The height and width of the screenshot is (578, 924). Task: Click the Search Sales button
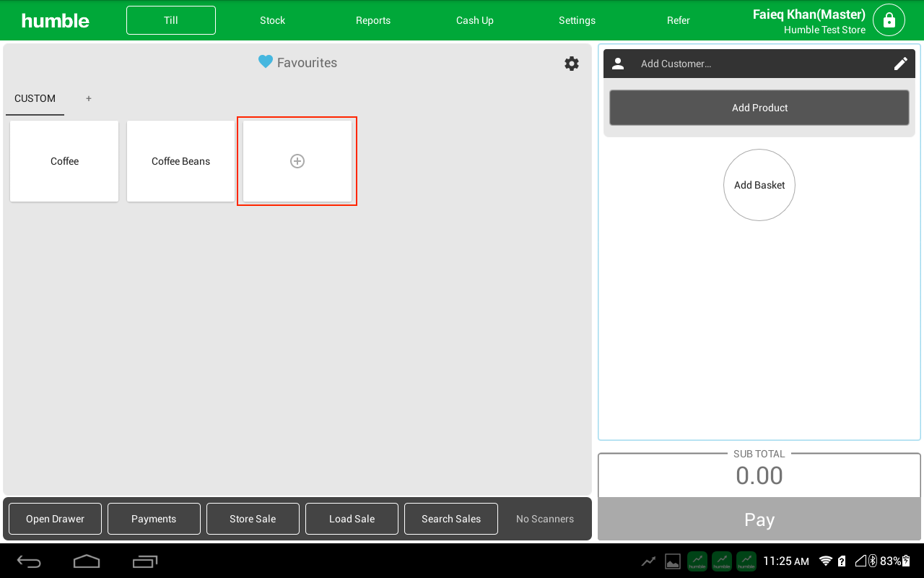click(x=451, y=519)
